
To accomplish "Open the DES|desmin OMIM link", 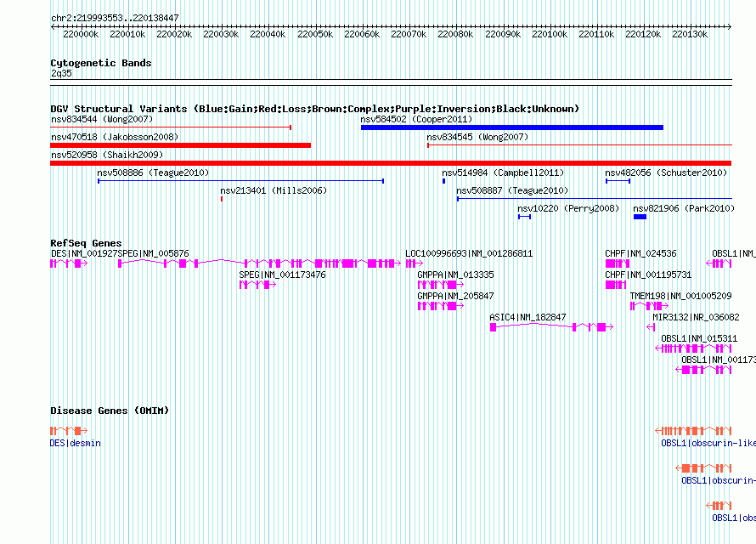I will pyautogui.click(x=76, y=443).
